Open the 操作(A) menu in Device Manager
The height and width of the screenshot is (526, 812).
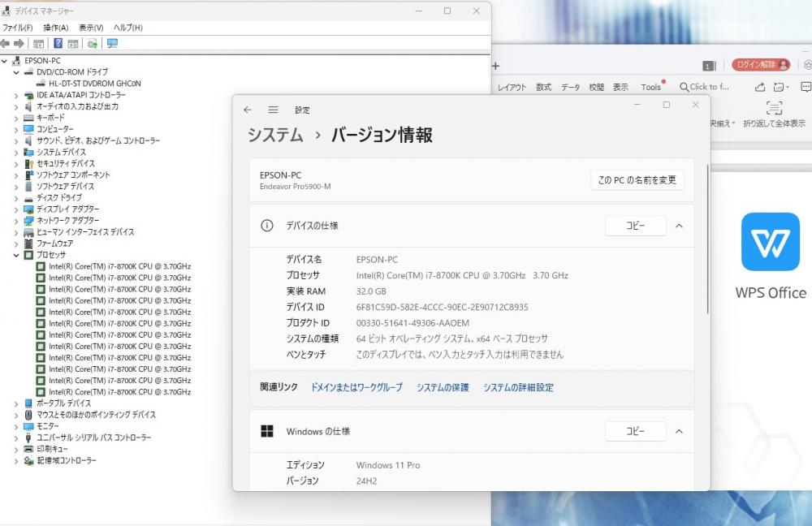click(55, 28)
